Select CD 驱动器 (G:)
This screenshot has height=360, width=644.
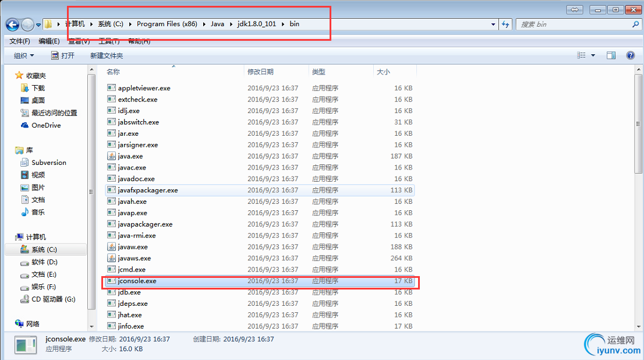coord(48,299)
